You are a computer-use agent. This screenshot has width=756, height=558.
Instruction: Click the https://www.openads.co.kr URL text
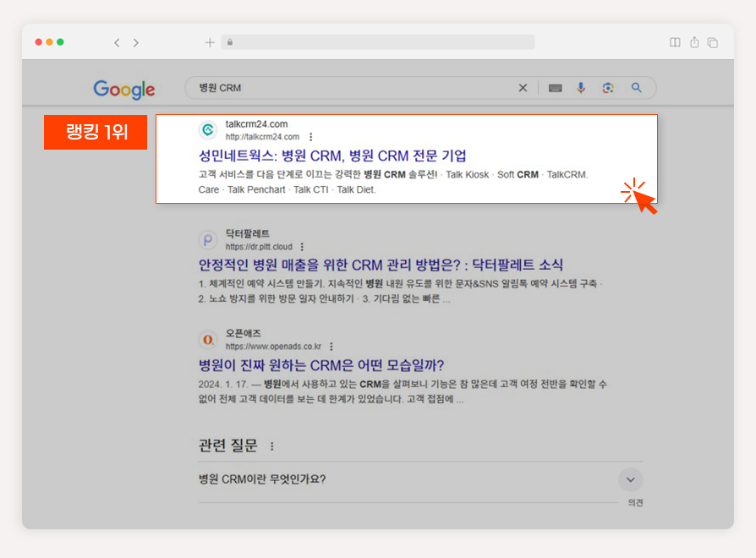[x=273, y=347]
